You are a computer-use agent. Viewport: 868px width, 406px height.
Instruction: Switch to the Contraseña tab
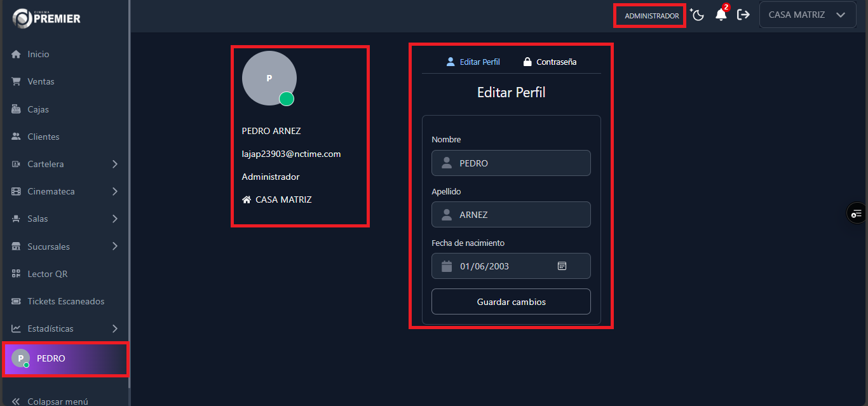point(550,62)
